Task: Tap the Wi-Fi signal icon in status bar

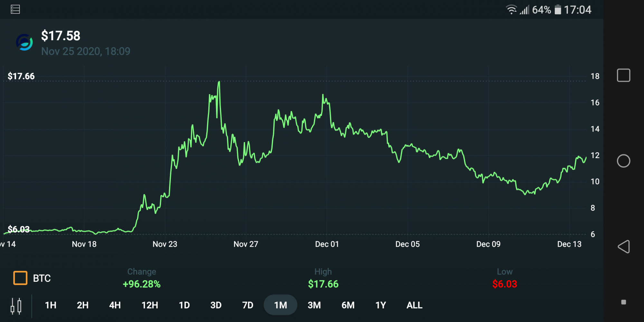Action: pyautogui.click(x=511, y=10)
